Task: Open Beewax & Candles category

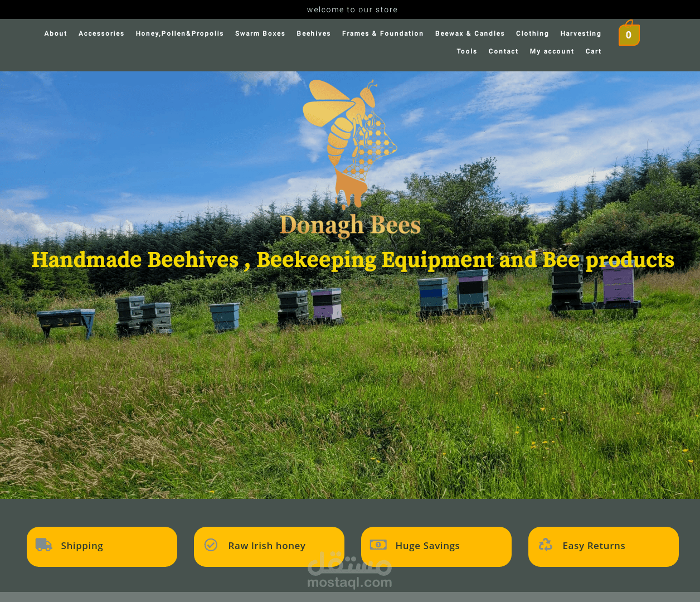Action: [x=470, y=33]
